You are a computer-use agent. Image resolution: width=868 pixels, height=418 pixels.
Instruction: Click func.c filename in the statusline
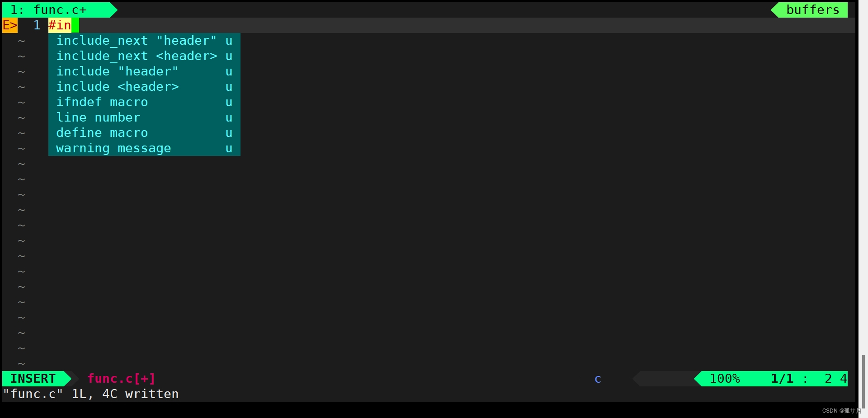click(110, 379)
